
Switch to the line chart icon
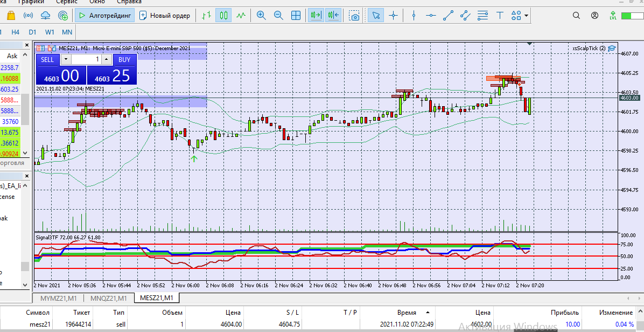(x=241, y=16)
